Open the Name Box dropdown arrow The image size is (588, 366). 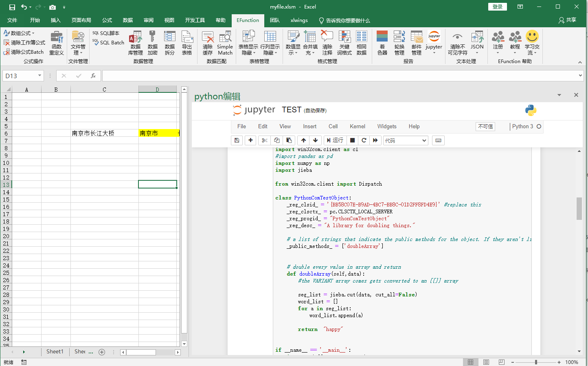(x=39, y=76)
